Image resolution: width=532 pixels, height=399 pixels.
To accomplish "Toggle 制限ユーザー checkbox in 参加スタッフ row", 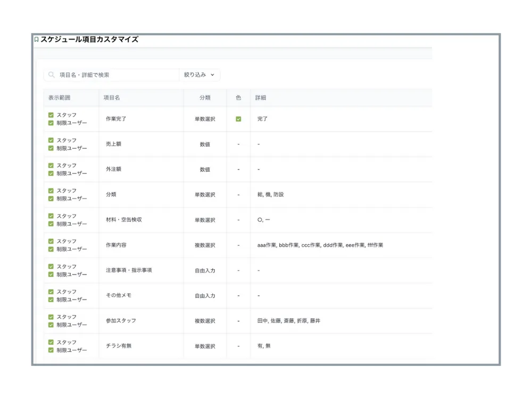I will click(51, 325).
